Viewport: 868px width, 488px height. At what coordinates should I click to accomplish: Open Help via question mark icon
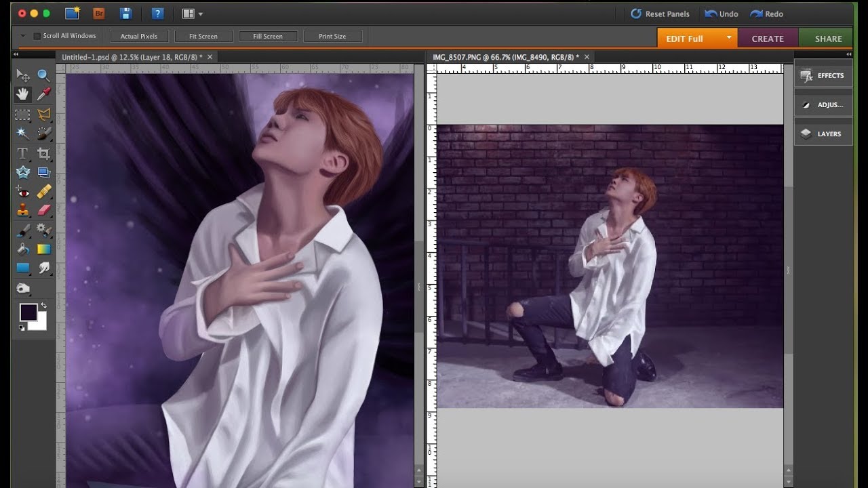click(x=157, y=13)
